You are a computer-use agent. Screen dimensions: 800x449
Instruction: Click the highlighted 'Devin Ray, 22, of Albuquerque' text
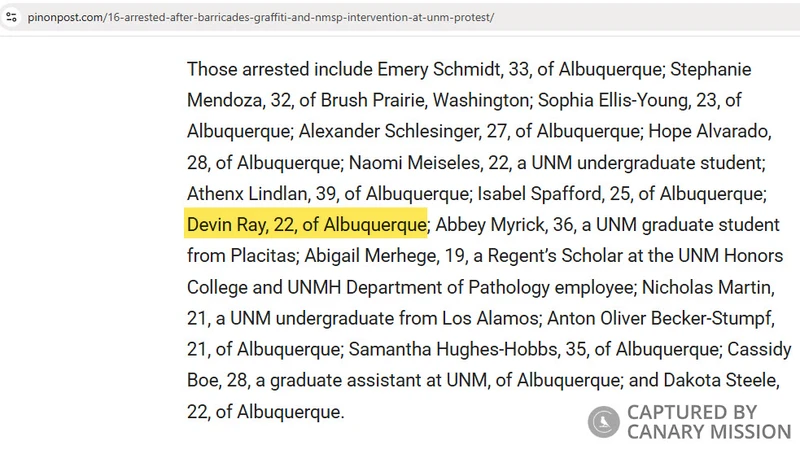[x=307, y=223]
